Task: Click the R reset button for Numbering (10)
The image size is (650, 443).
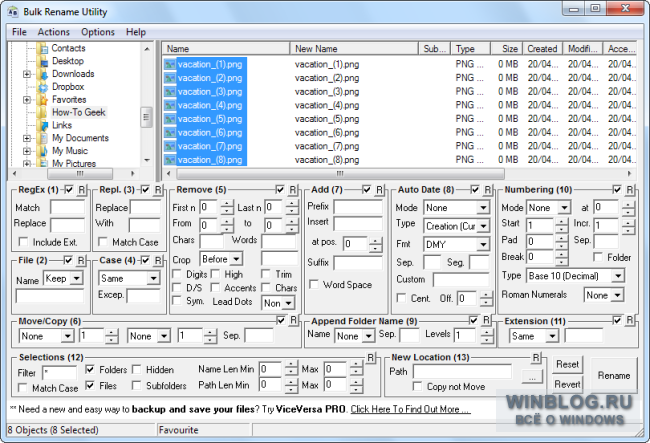Action: [x=630, y=190]
